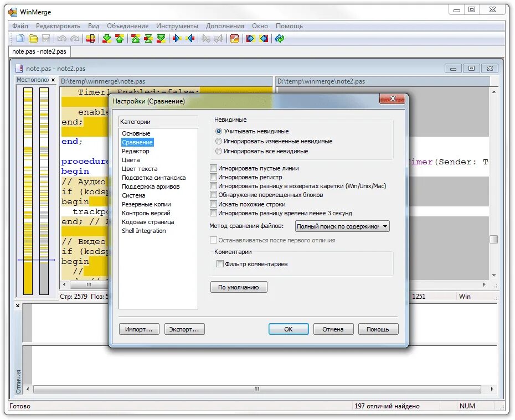Image resolution: width=515 pixels, height=420 pixels.
Task: Click the OK button
Action: pos(289,329)
